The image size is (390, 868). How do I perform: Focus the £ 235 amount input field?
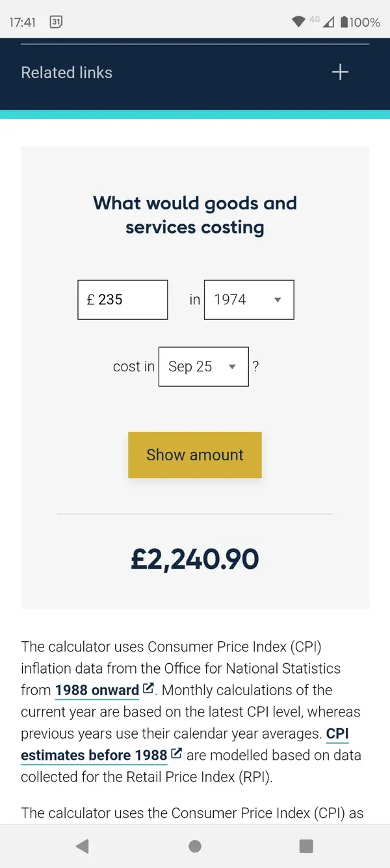pyautogui.click(x=123, y=300)
